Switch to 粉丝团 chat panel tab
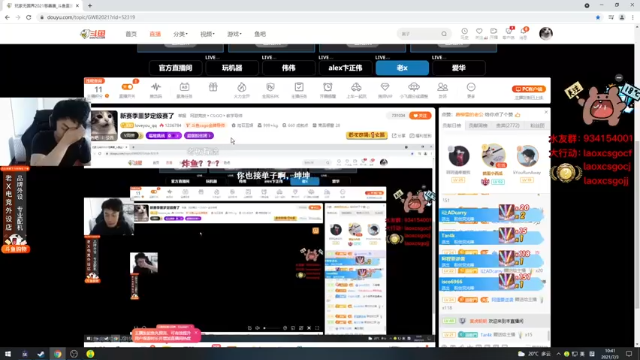The height and width of the screenshot is (360, 640). pyautogui.click(x=537, y=126)
